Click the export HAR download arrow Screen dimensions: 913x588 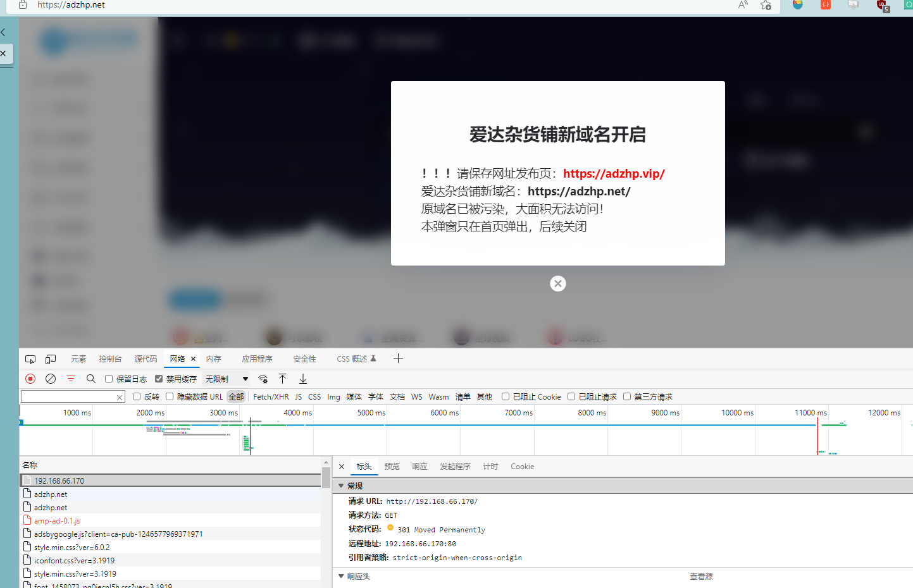pyautogui.click(x=303, y=379)
